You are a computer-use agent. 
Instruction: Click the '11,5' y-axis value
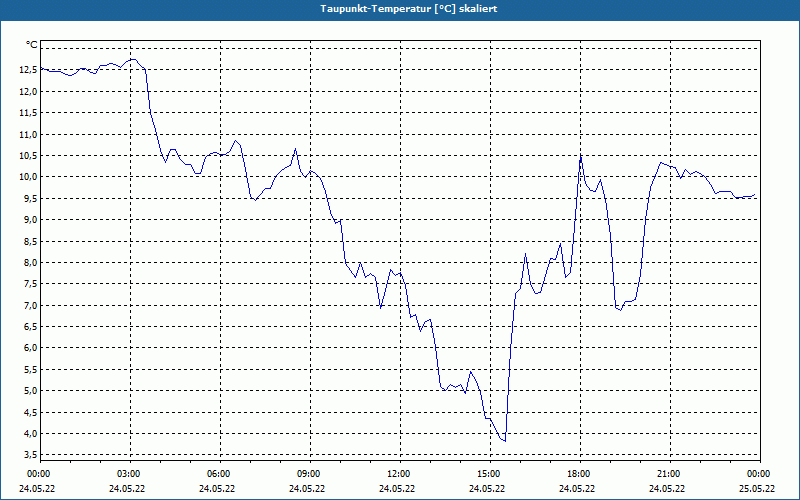pos(28,113)
